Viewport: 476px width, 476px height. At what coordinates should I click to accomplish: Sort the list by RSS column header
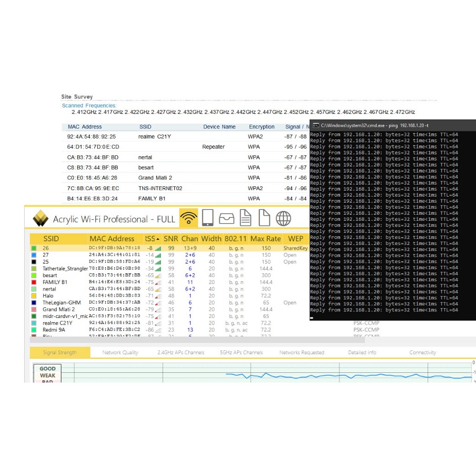click(x=152, y=239)
